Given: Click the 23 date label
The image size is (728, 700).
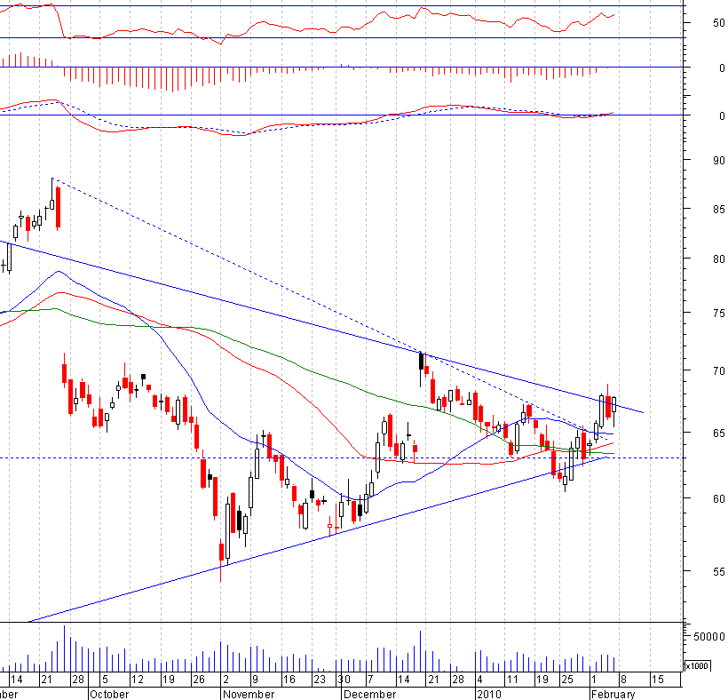Looking at the screenshot, I should (x=320, y=680).
